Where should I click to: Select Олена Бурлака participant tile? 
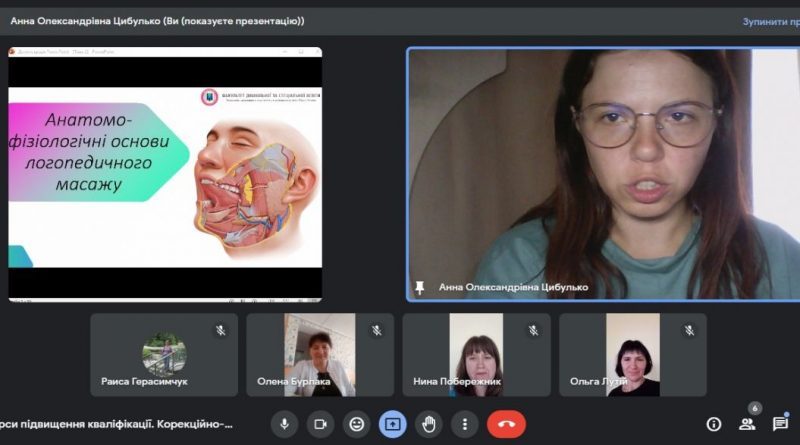click(320, 355)
